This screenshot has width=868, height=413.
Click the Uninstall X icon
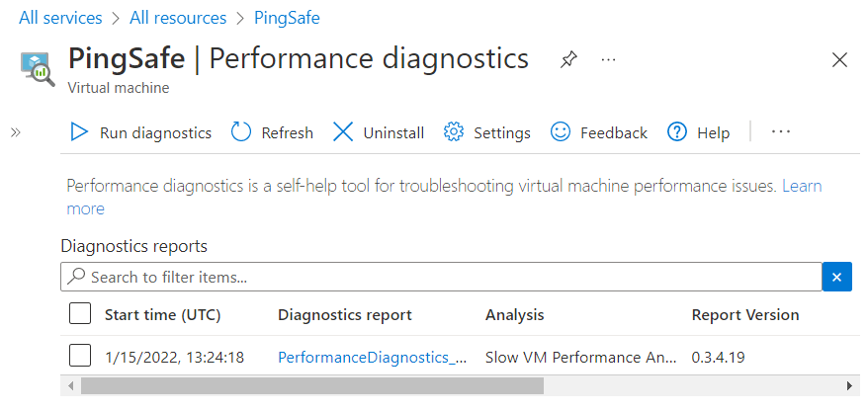tap(343, 132)
